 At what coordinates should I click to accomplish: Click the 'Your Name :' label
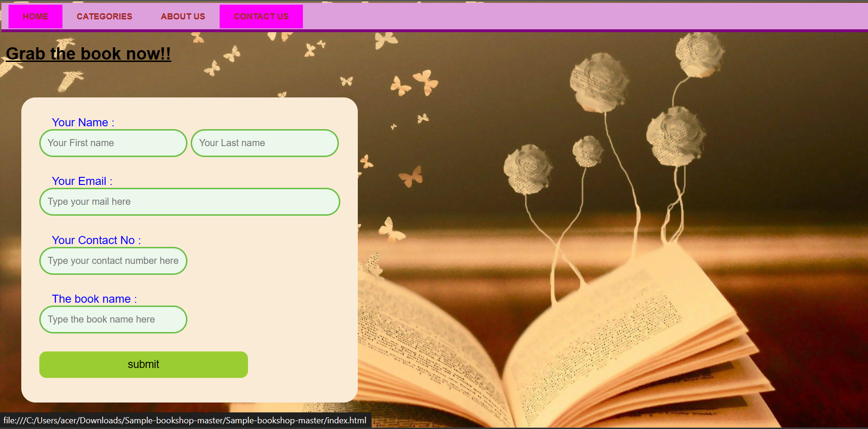pos(83,123)
